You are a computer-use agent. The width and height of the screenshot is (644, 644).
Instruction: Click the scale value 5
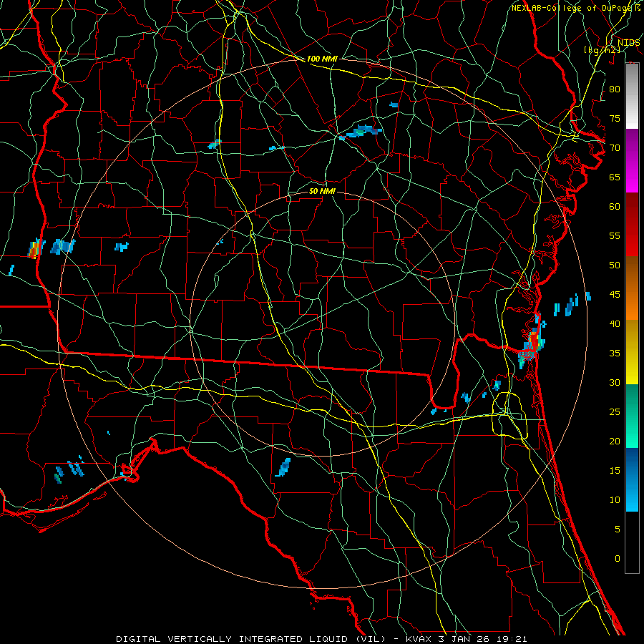tap(618, 530)
